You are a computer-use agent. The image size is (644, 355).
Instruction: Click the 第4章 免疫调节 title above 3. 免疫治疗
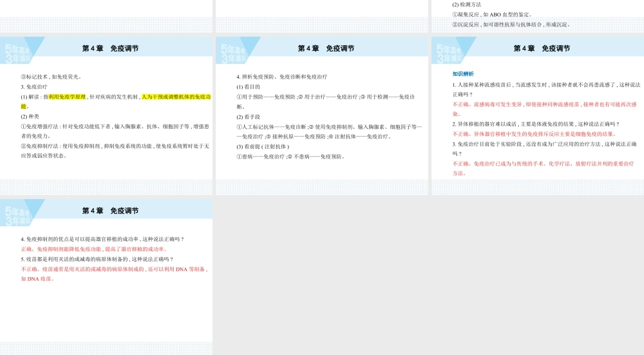click(110, 48)
